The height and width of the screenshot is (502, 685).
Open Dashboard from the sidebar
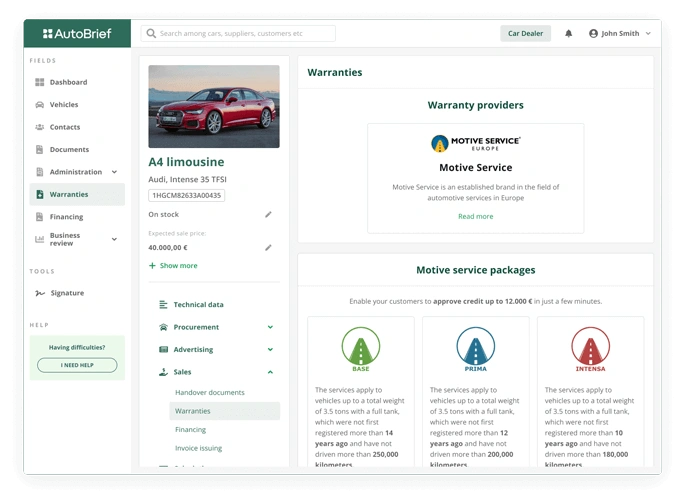tap(68, 82)
